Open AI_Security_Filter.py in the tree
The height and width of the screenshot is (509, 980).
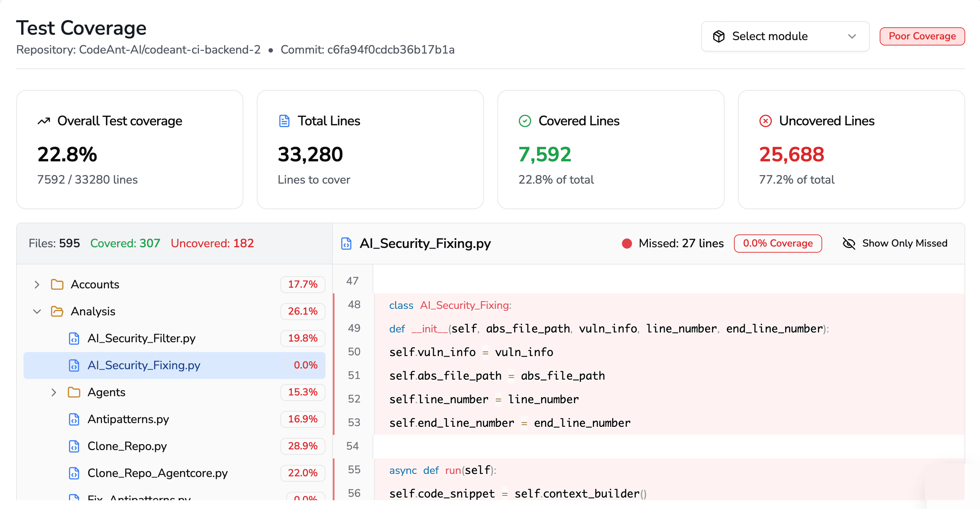click(174, 338)
